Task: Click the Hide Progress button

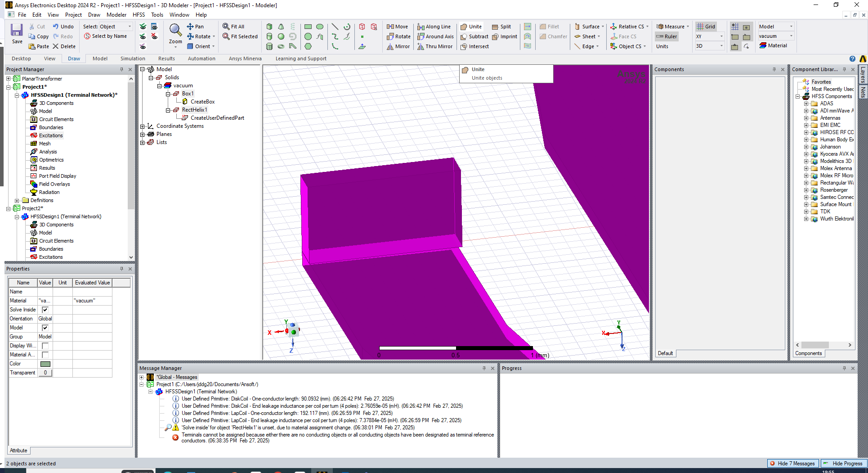Action: (843, 464)
